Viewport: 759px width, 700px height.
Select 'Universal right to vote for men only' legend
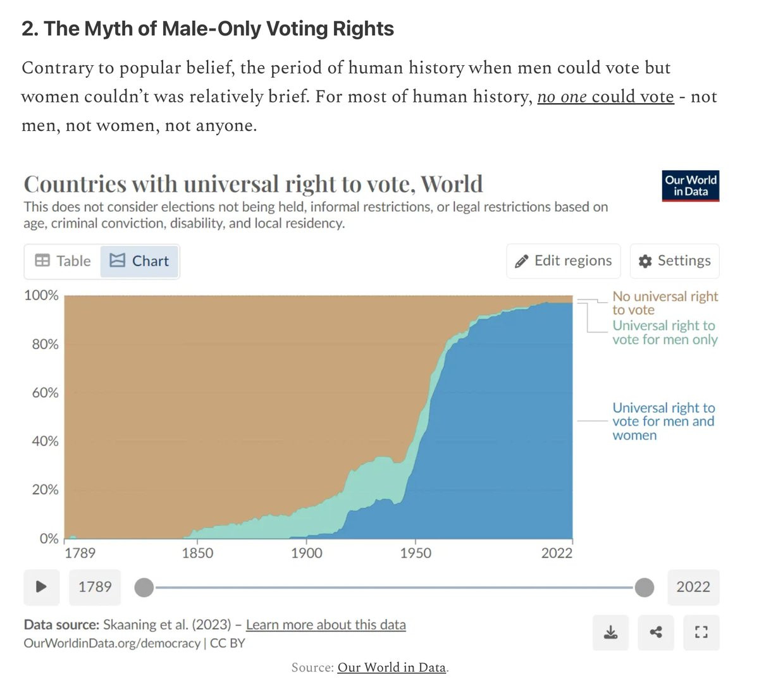pyautogui.click(x=665, y=333)
